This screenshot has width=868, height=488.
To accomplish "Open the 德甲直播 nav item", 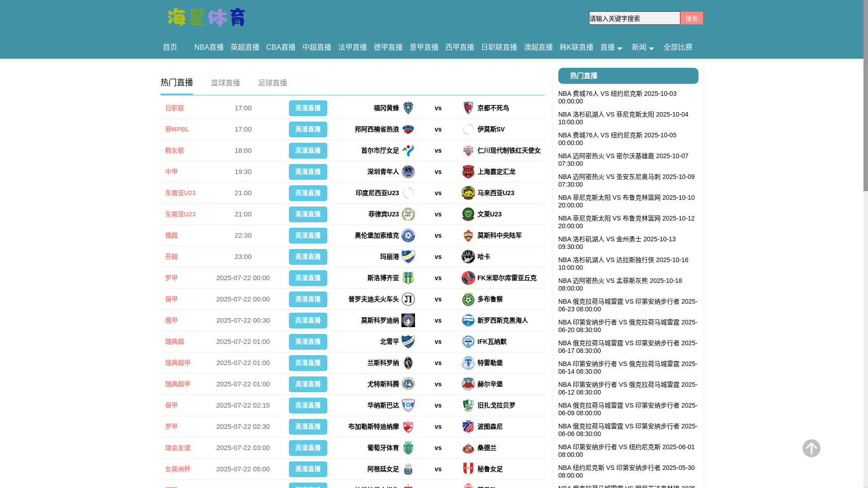I will pos(388,47).
